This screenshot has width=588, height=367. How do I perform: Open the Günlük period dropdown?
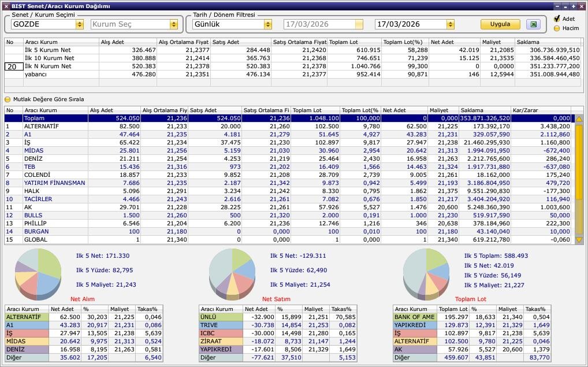(267, 24)
